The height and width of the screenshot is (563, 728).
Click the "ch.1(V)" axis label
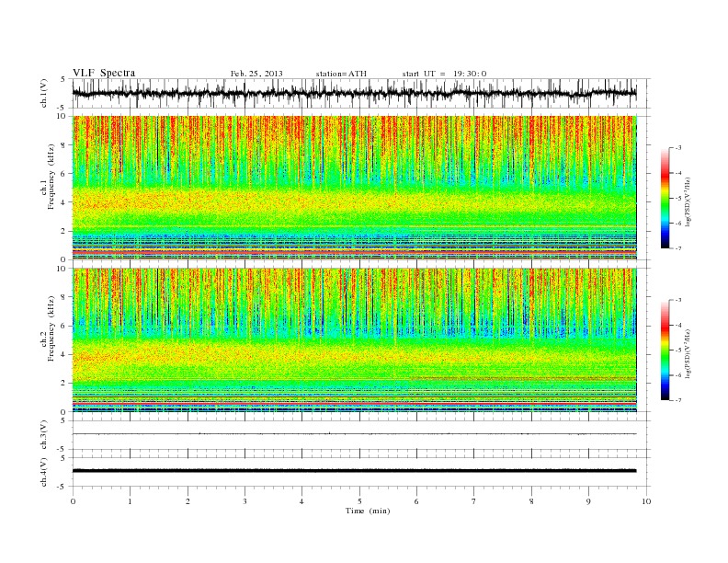coord(44,93)
